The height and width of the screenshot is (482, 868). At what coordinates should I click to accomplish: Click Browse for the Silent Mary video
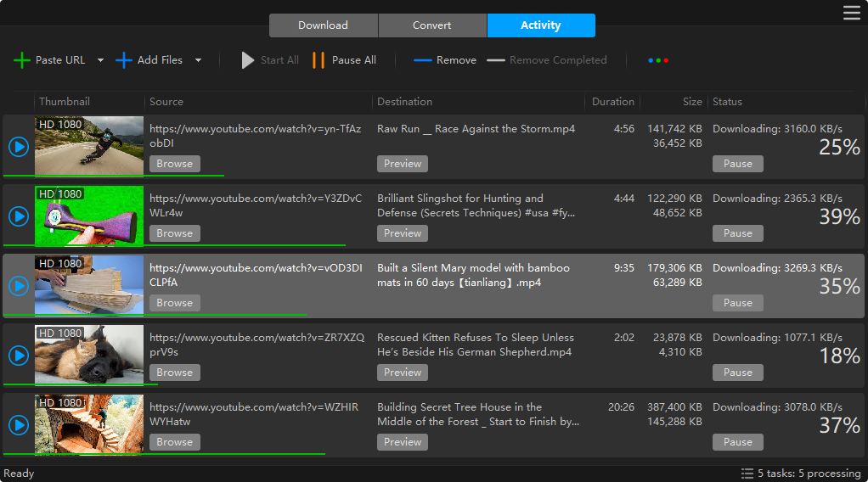point(175,303)
